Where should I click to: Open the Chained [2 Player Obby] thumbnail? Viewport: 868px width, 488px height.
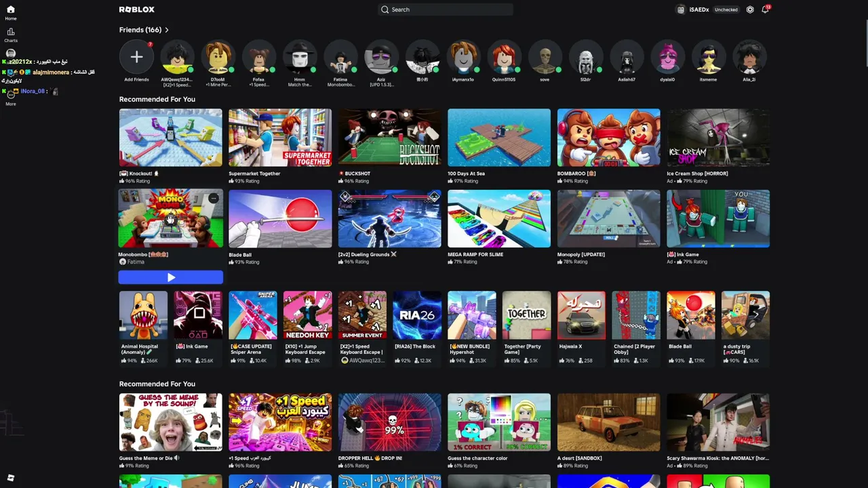(x=636, y=315)
